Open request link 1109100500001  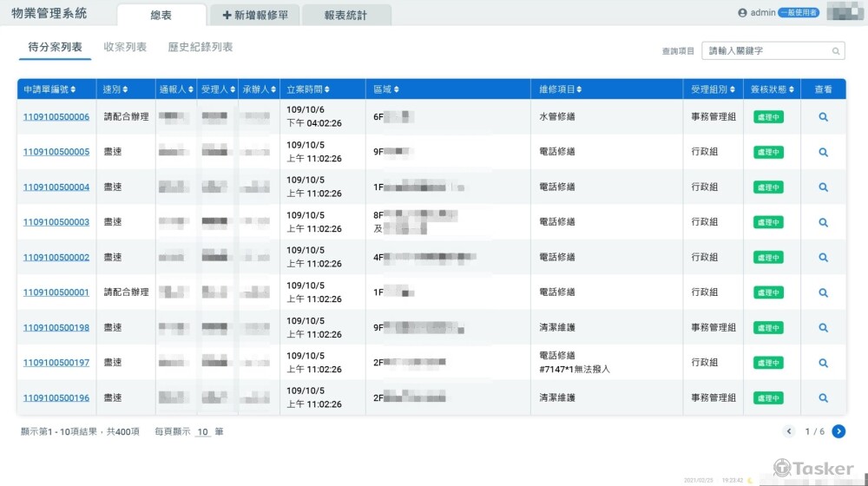pos(56,292)
